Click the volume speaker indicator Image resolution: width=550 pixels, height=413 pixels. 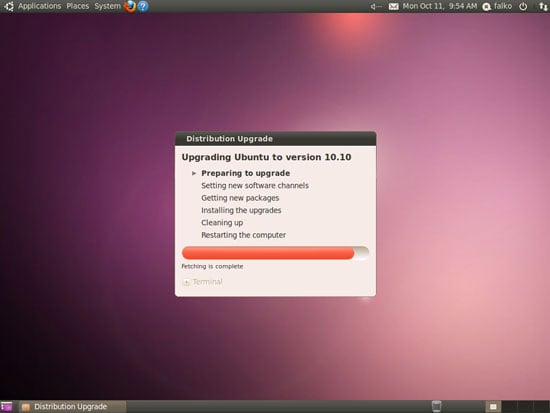375,6
